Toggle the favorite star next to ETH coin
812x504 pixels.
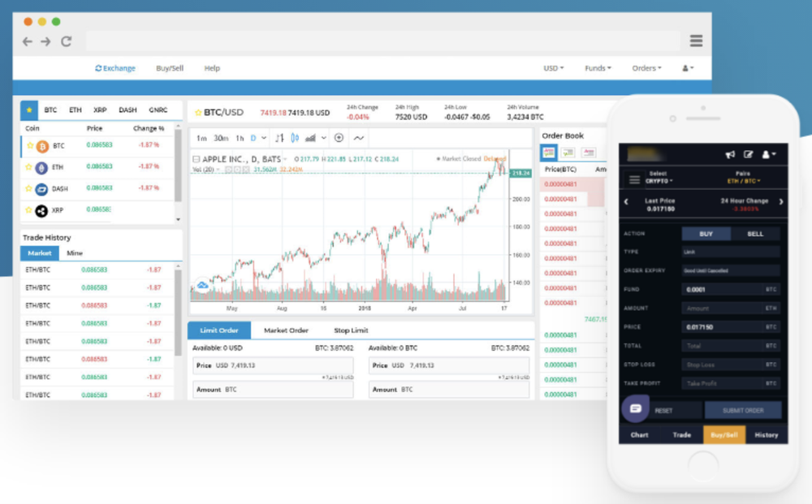pos(30,167)
